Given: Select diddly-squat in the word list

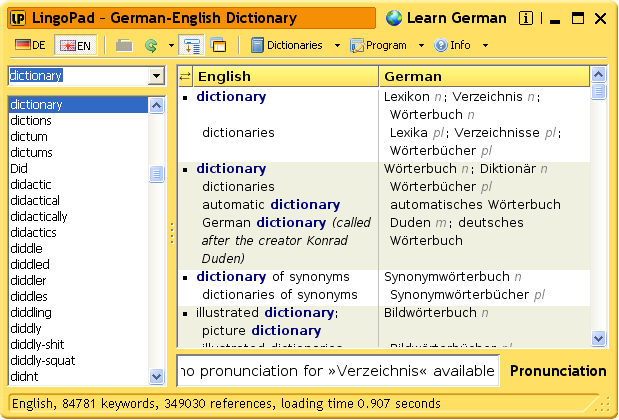Looking at the screenshot, I should pos(78,360).
